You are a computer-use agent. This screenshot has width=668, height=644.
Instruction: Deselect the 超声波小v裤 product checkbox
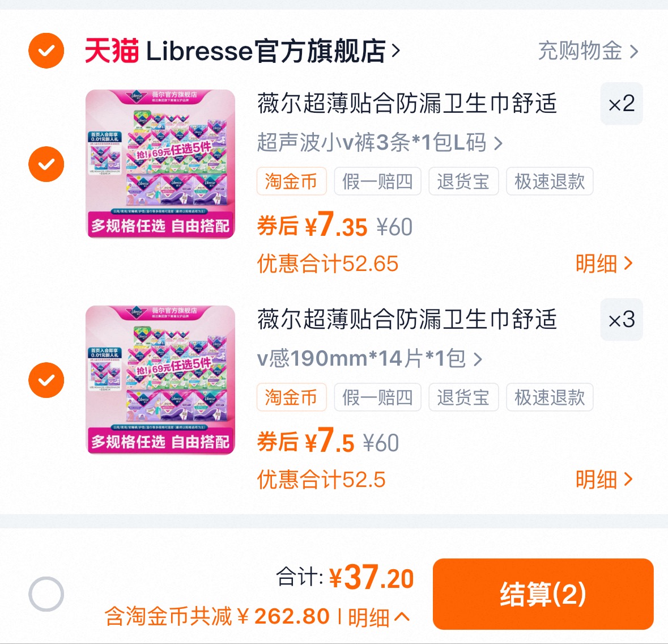pyautogui.click(x=46, y=164)
